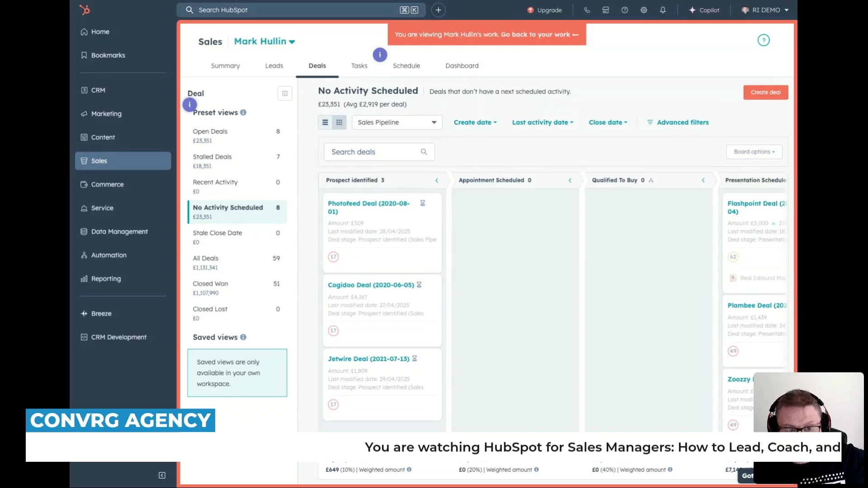Open the Create date filter
The image size is (868, 488).
[x=475, y=122]
